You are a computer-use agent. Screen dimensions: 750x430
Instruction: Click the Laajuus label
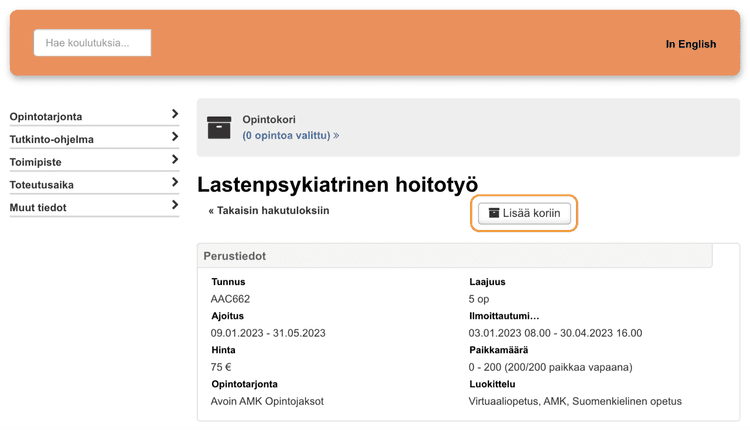[487, 282]
